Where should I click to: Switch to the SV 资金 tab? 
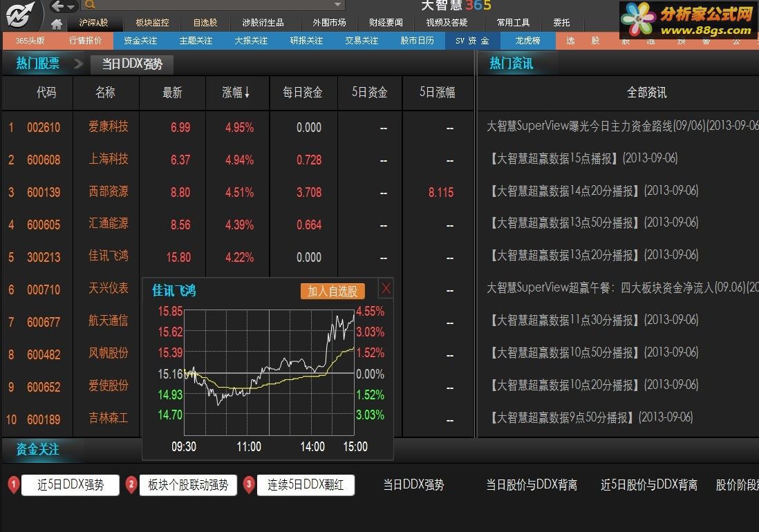coord(472,41)
